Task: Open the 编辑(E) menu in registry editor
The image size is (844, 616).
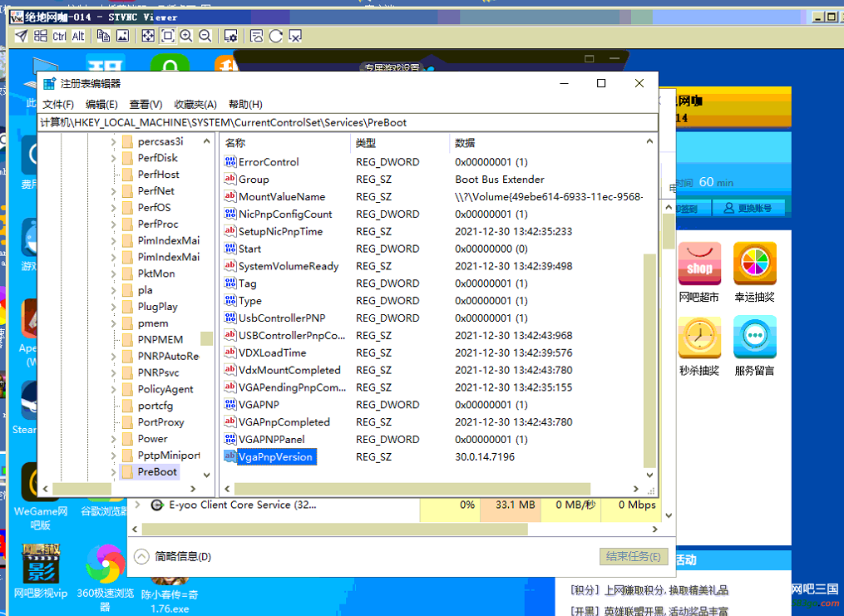Action: (101, 105)
